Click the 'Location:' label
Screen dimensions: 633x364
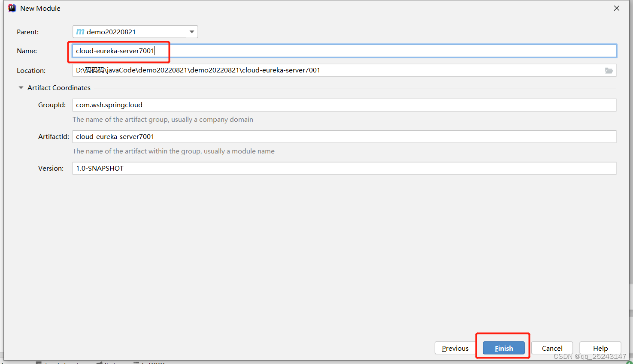coord(31,71)
